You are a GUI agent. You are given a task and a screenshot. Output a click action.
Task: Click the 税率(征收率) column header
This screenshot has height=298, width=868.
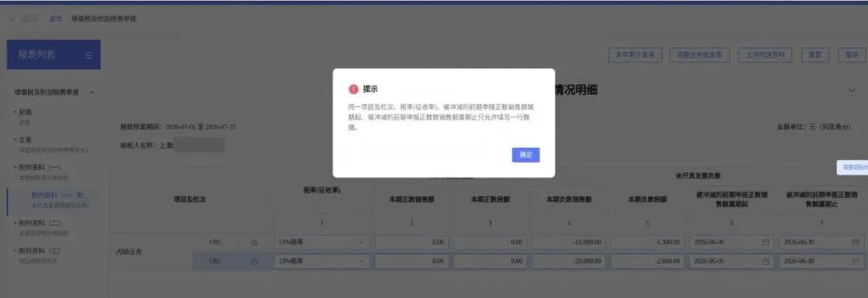(321, 190)
